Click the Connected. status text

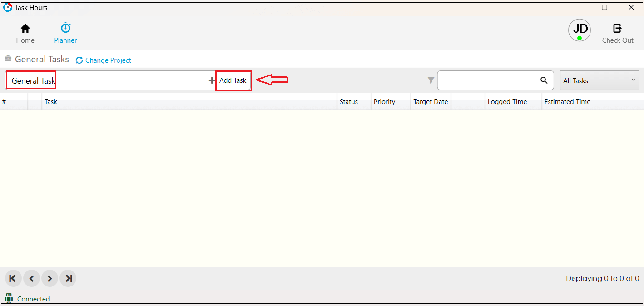34,299
